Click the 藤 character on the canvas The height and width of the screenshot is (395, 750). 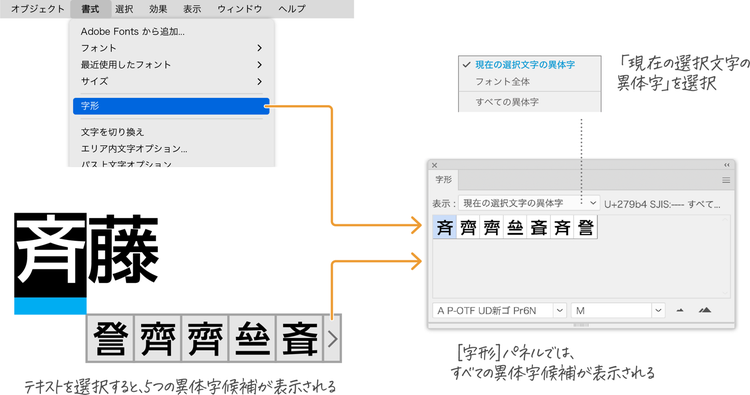123,249
